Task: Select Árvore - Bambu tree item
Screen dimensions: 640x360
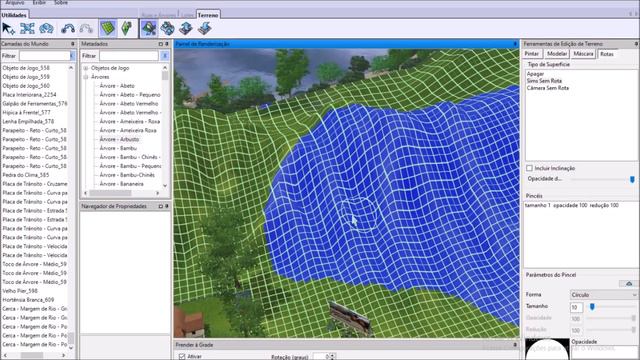Action: [x=118, y=148]
